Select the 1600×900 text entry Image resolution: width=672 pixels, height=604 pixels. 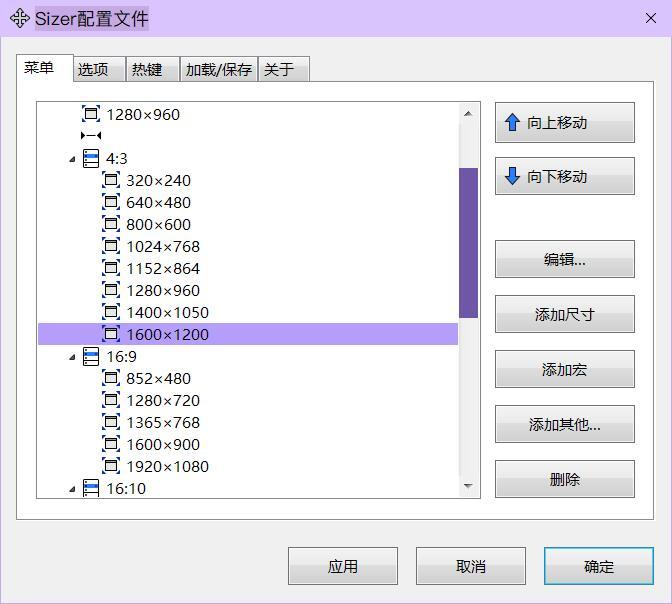click(163, 445)
